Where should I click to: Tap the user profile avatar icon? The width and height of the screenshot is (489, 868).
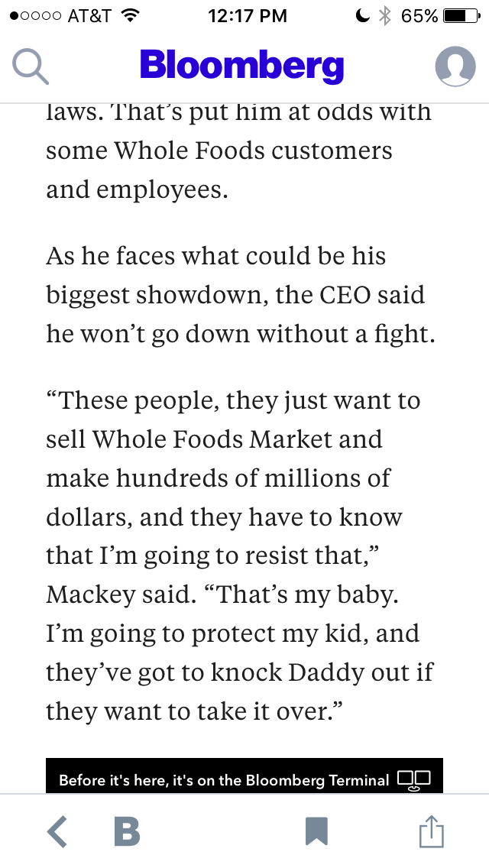pos(455,67)
